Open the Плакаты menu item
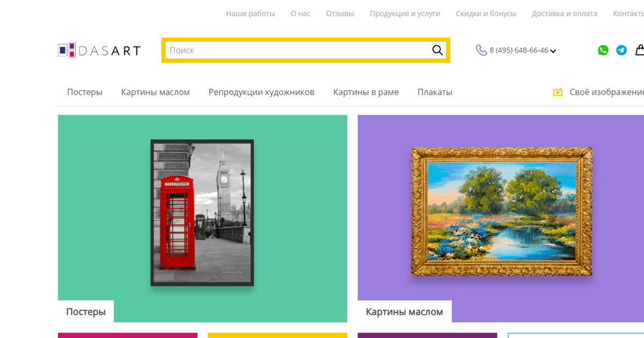644x338 pixels. click(x=435, y=92)
